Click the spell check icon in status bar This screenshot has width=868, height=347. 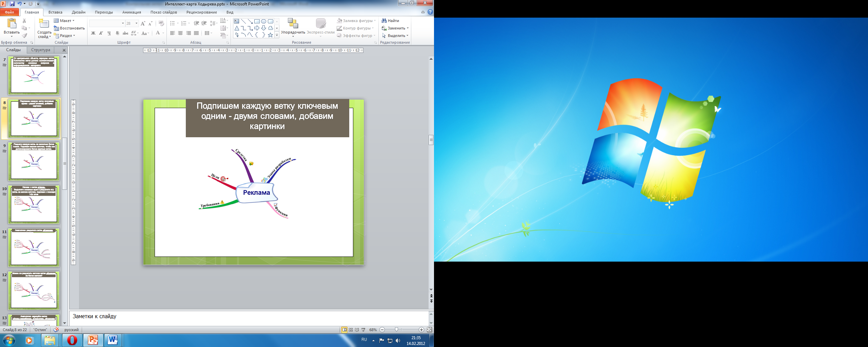(56, 330)
